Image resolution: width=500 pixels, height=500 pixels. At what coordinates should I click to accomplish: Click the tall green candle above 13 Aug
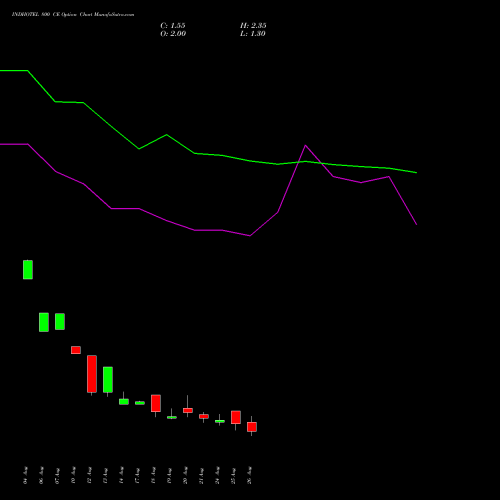pyautogui.click(x=108, y=380)
